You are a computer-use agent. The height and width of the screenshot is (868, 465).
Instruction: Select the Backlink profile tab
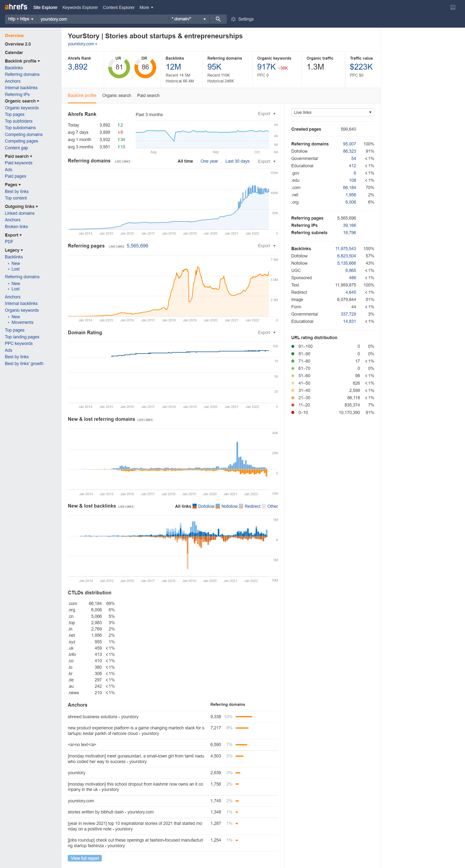point(82,96)
